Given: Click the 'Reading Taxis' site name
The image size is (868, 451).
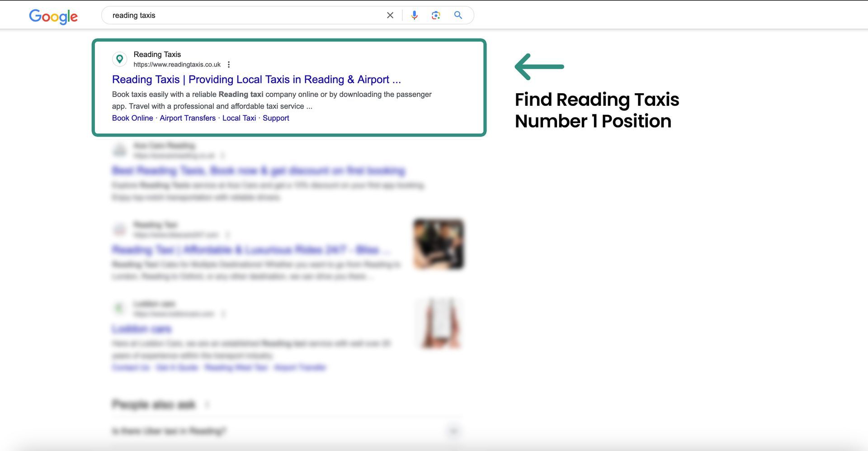Looking at the screenshot, I should [157, 54].
